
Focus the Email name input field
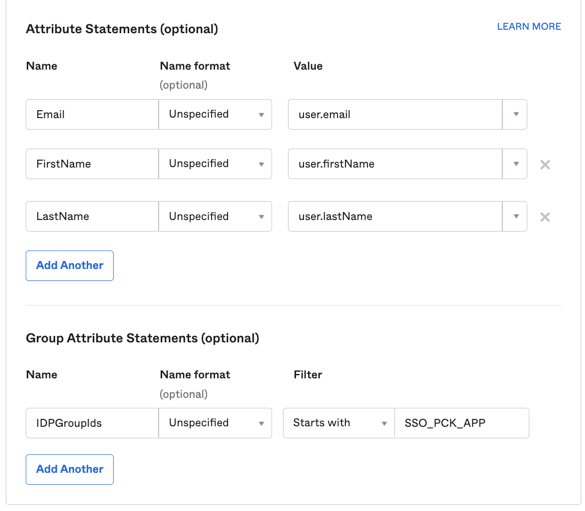click(x=92, y=114)
